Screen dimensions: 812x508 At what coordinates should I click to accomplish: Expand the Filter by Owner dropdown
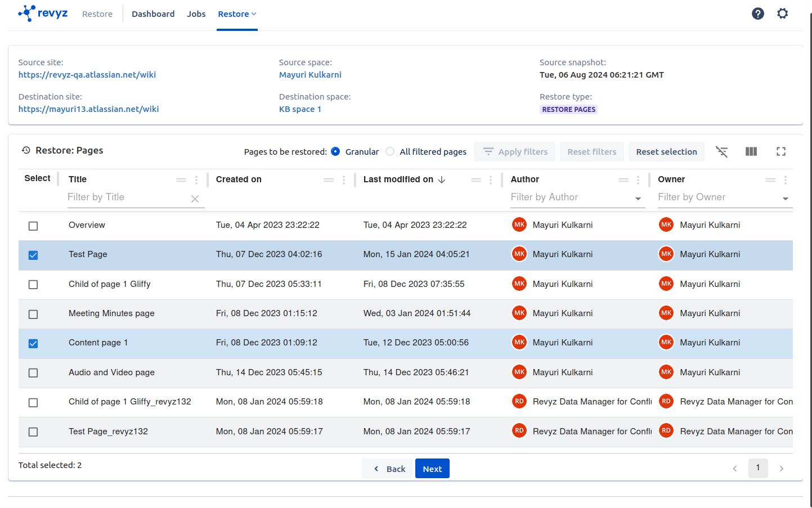[x=785, y=199]
